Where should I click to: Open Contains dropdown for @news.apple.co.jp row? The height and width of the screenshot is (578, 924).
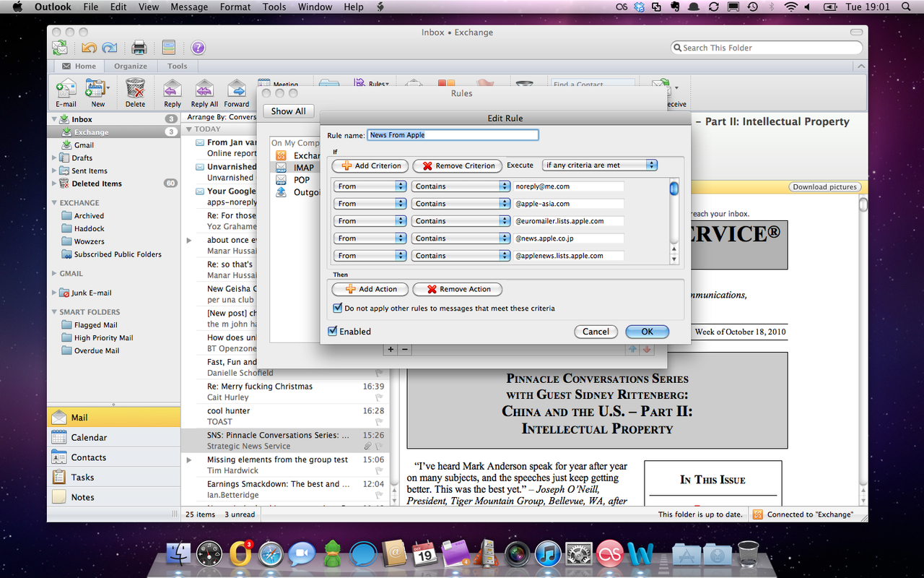pos(462,238)
